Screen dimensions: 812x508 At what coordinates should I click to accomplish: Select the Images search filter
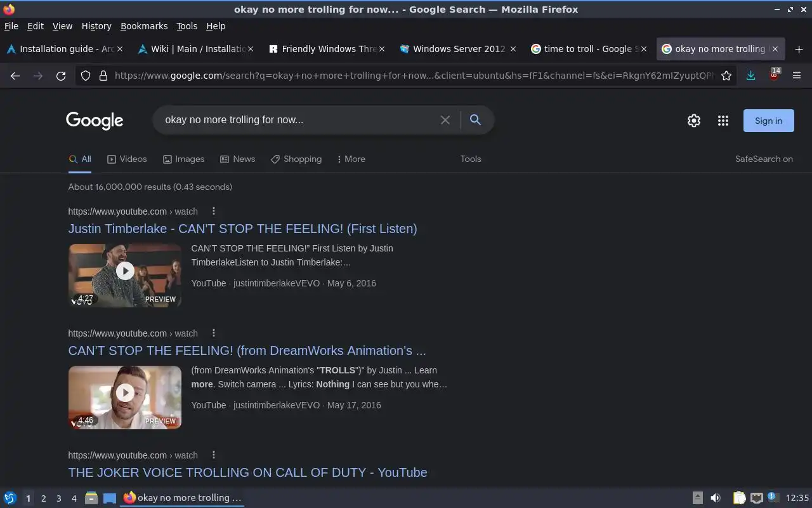pyautogui.click(x=183, y=159)
